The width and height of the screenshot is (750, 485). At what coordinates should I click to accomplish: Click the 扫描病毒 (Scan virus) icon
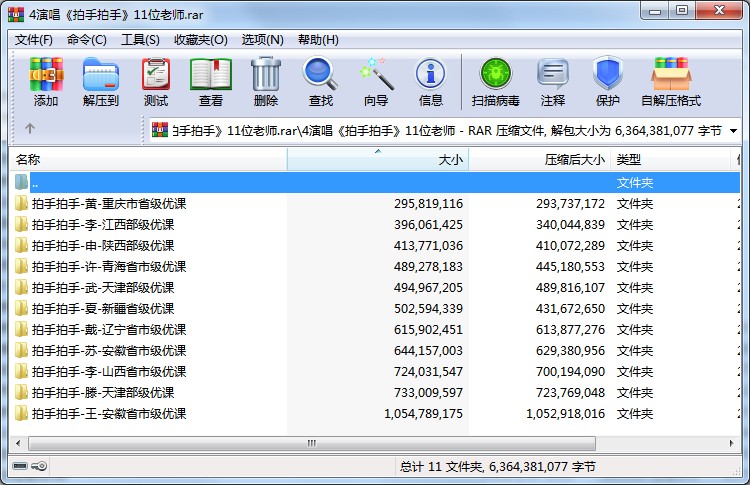click(496, 75)
